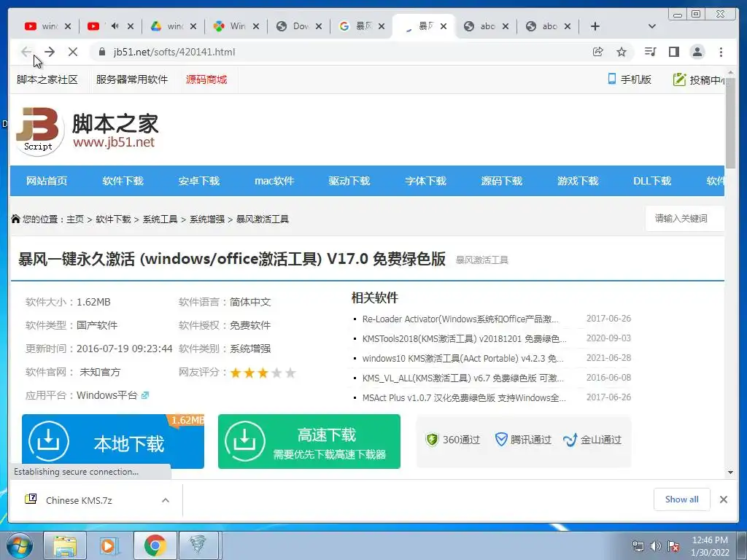Click the 腾讯通过 shield icon
747x560 pixels.
[x=501, y=440]
